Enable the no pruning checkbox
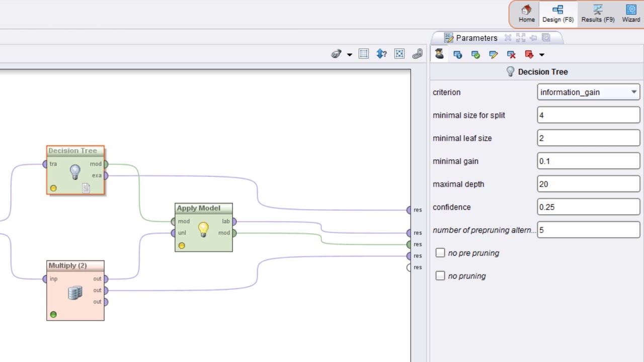This screenshot has width=644, height=362. pos(440,276)
